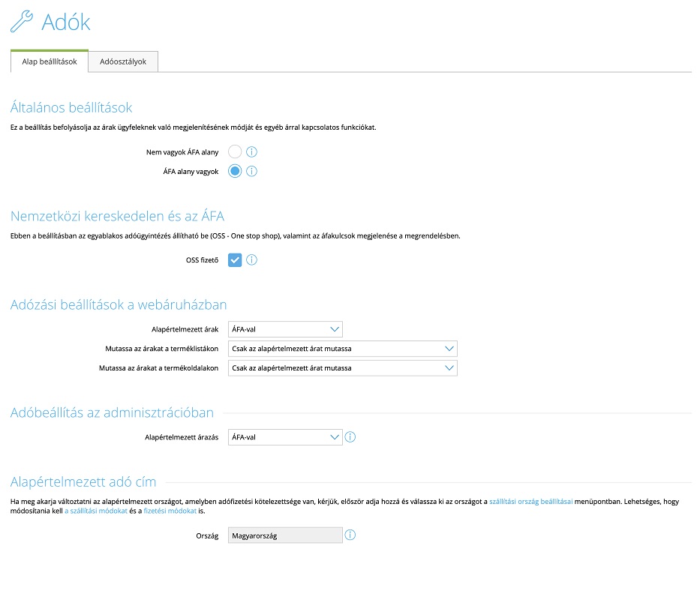The width and height of the screenshot is (700, 600).
Task: Click the Nemzetközi kereskedelen és az ÁFA heading
Action: [x=117, y=216]
